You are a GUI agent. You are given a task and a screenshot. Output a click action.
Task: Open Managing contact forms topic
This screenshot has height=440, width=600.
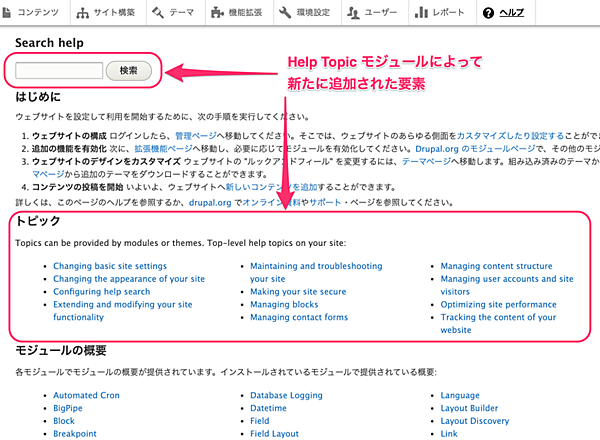pyautogui.click(x=299, y=317)
